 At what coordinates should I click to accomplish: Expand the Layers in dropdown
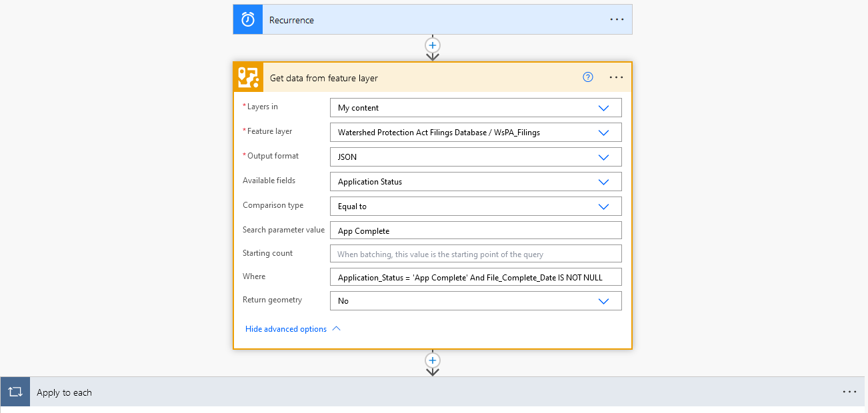pyautogui.click(x=603, y=108)
